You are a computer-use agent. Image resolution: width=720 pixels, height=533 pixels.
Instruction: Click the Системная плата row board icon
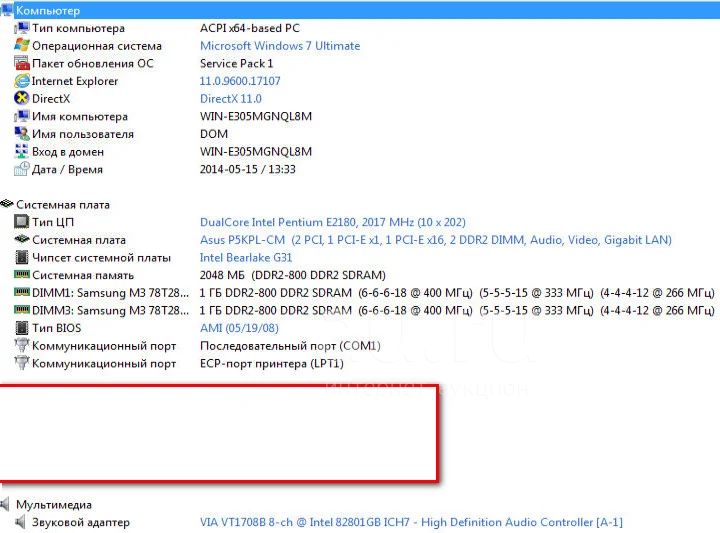(22, 239)
